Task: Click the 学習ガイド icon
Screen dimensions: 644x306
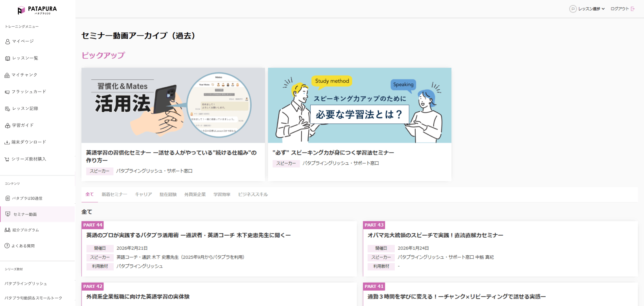Action: (x=7, y=125)
